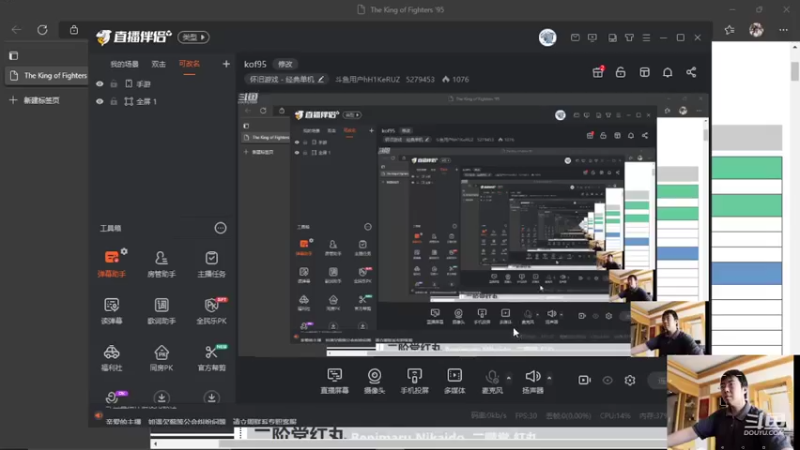
Task: Click the mode pill beside 直播伴侣 logo
Action: coord(193,37)
